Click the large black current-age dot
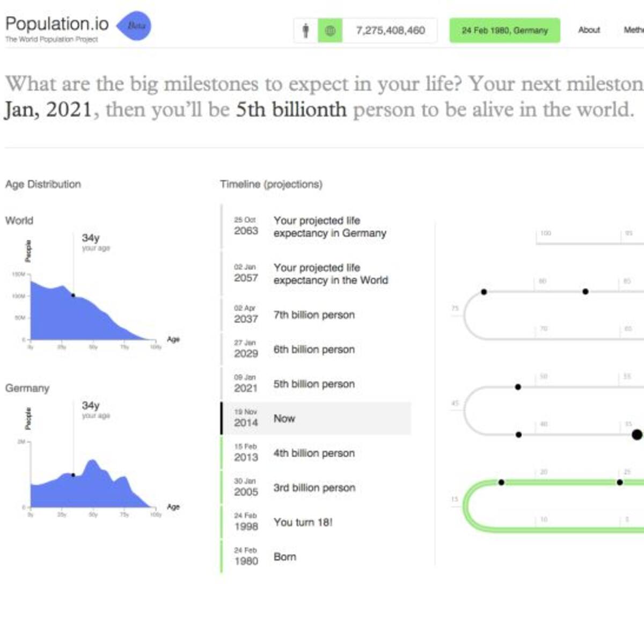This screenshot has height=644, width=644. [637, 435]
